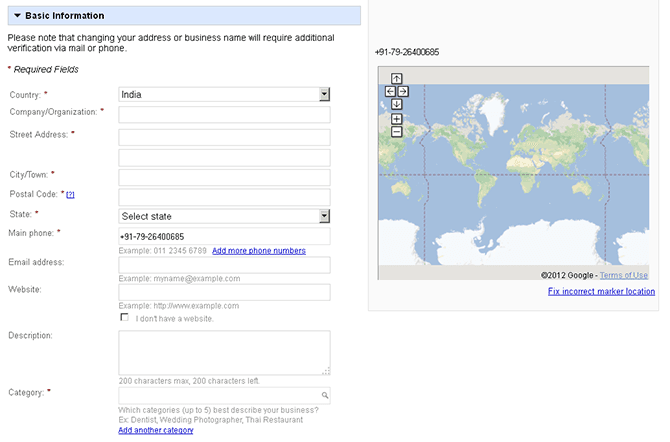Zoom out on the map
Viewport: 670px width, 442px height.
[397, 131]
